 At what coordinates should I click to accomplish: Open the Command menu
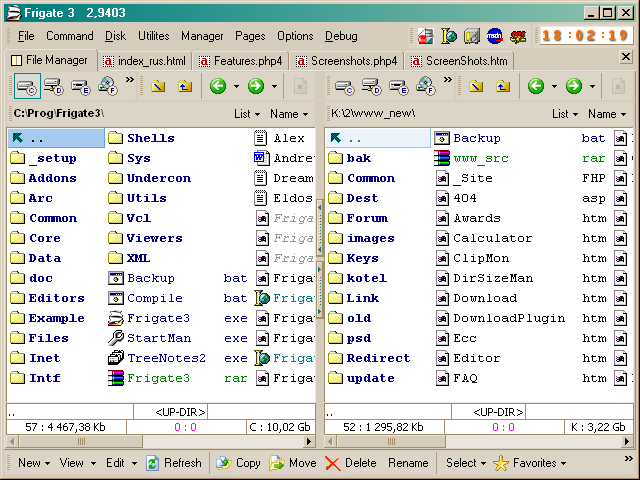(69, 36)
